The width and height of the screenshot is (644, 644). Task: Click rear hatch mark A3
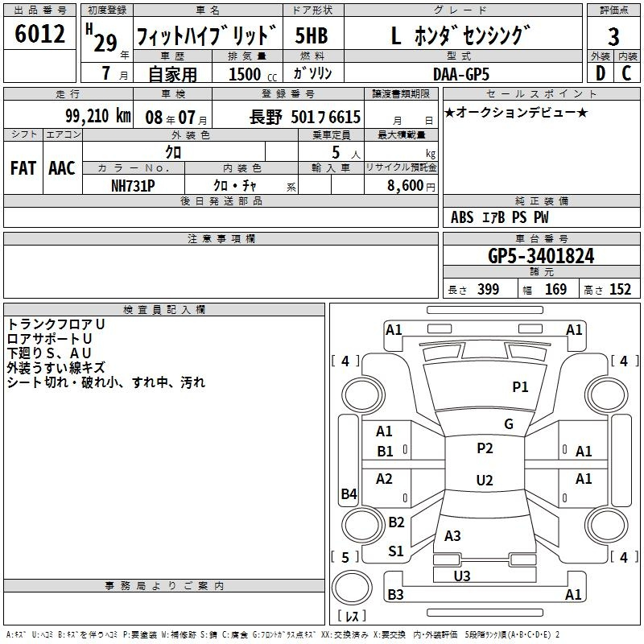pos(452,536)
